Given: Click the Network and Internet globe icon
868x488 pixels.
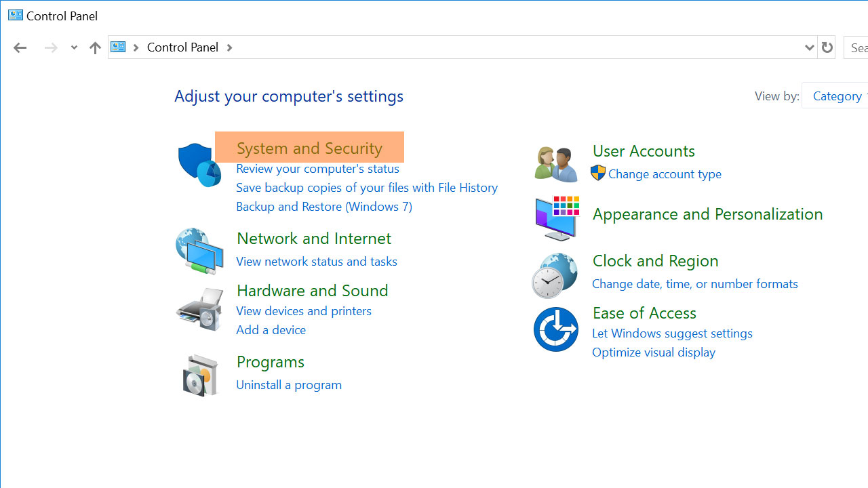Looking at the screenshot, I should [x=199, y=251].
